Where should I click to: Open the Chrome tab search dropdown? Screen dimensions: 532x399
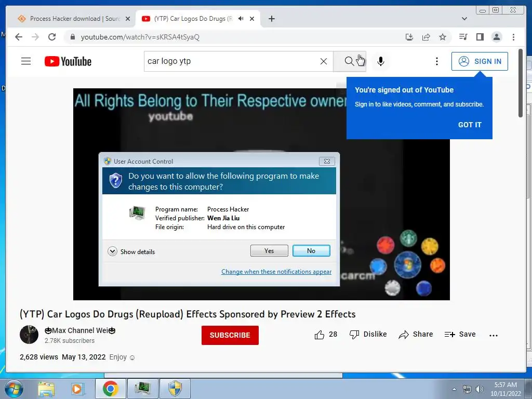[464, 19]
